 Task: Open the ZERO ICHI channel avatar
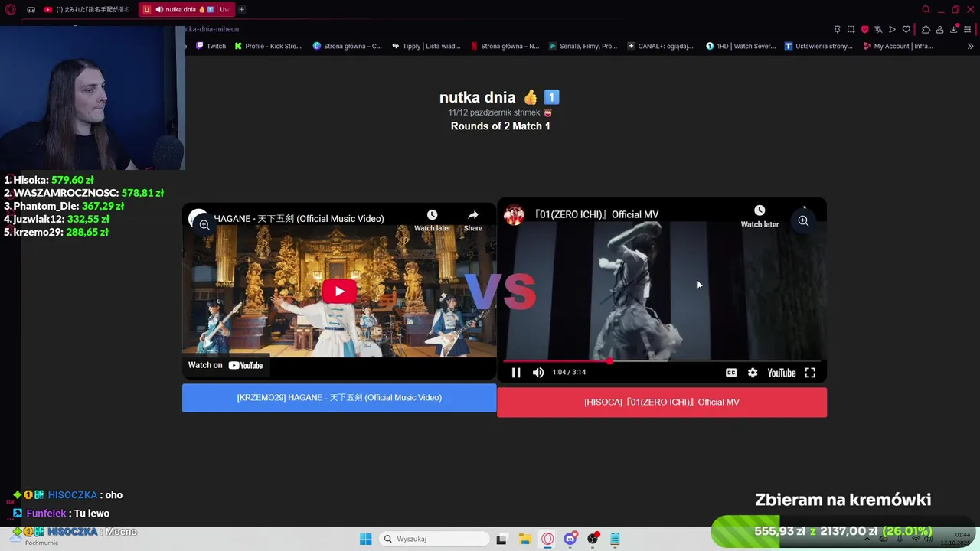[x=514, y=215]
